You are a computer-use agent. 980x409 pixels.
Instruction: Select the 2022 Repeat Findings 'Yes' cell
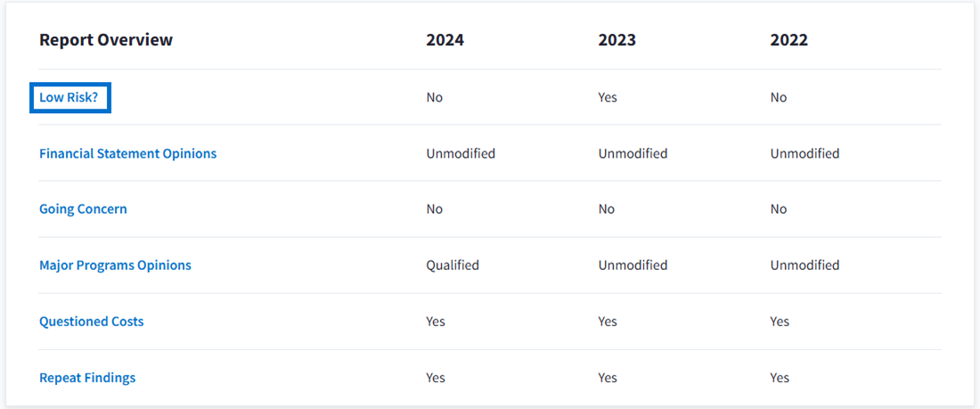pos(780,378)
